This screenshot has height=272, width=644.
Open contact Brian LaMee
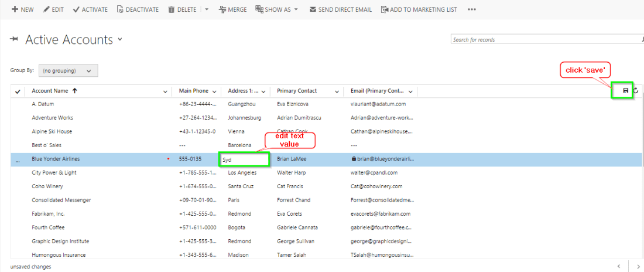click(292, 159)
